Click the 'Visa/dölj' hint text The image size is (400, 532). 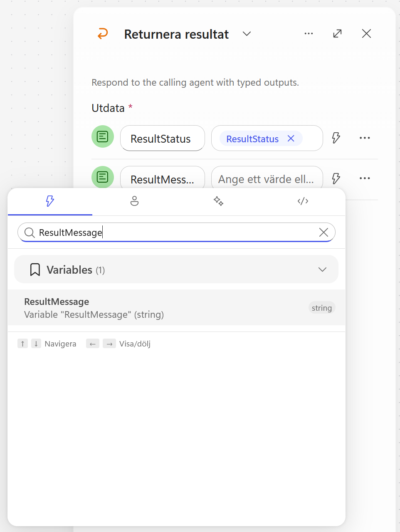(x=135, y=344)
